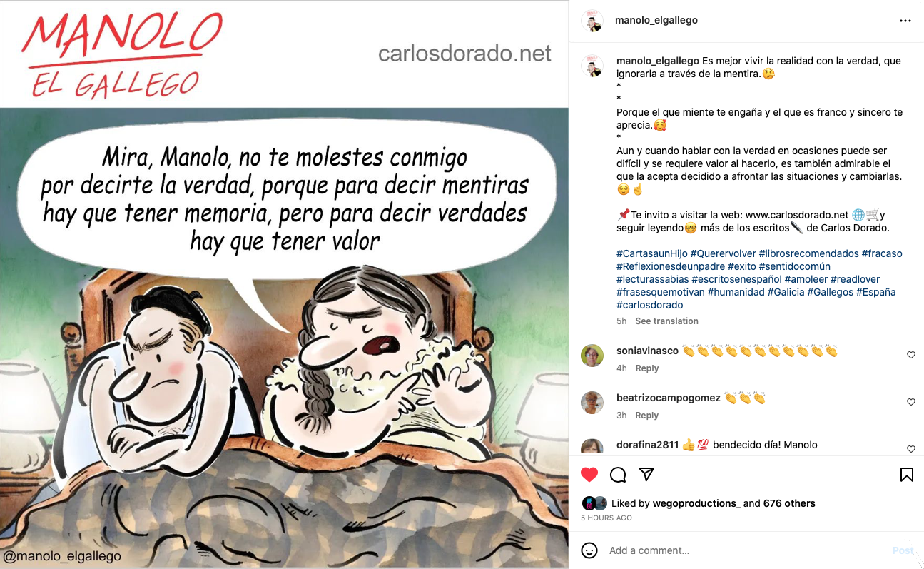Image resolution: width=924 pixels, height=569 pixels.
Task: Reply to soniavinasco's comment
Action: coord(646,368)
